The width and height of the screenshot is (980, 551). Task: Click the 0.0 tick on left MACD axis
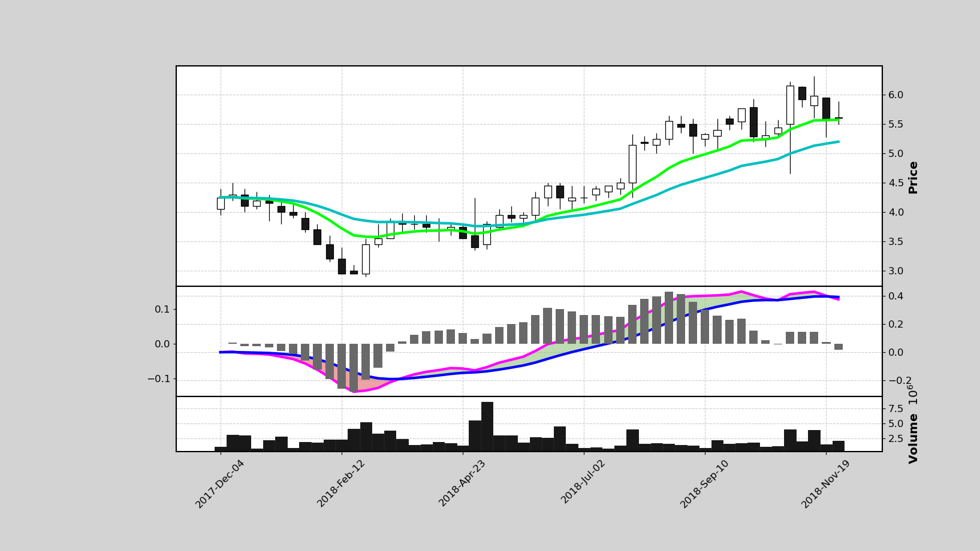click(x=162, y=344)
